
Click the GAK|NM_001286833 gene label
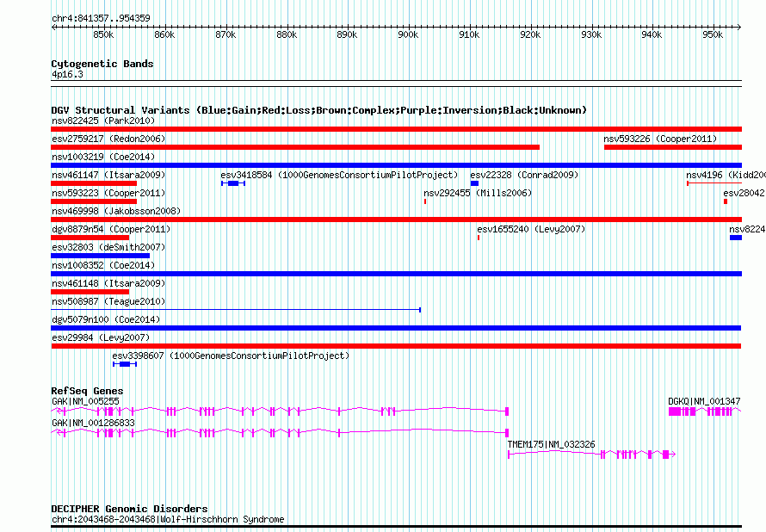[93, 423]
